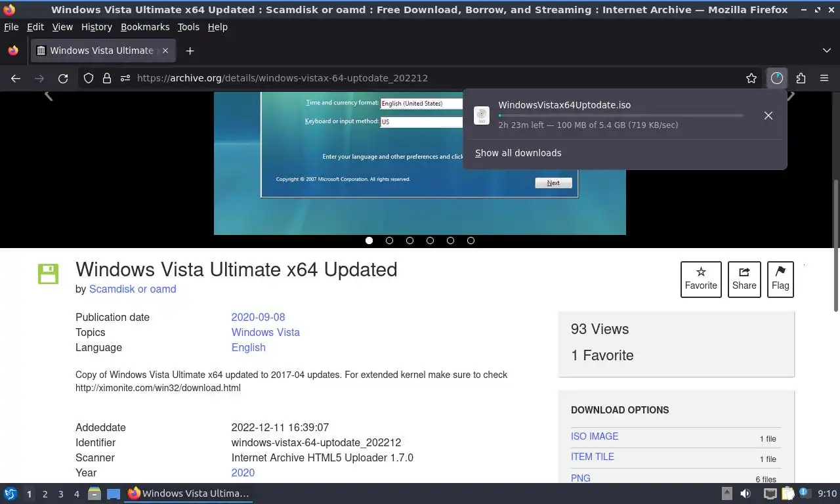Image resolution: width=840 pixels, height=504 pixels.
Task: Select the first carousel dot
Action: coord(369,241)
